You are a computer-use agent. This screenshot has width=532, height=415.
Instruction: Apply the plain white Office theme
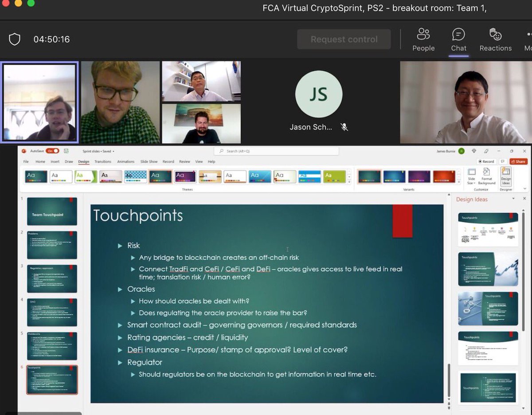(61, 176)
